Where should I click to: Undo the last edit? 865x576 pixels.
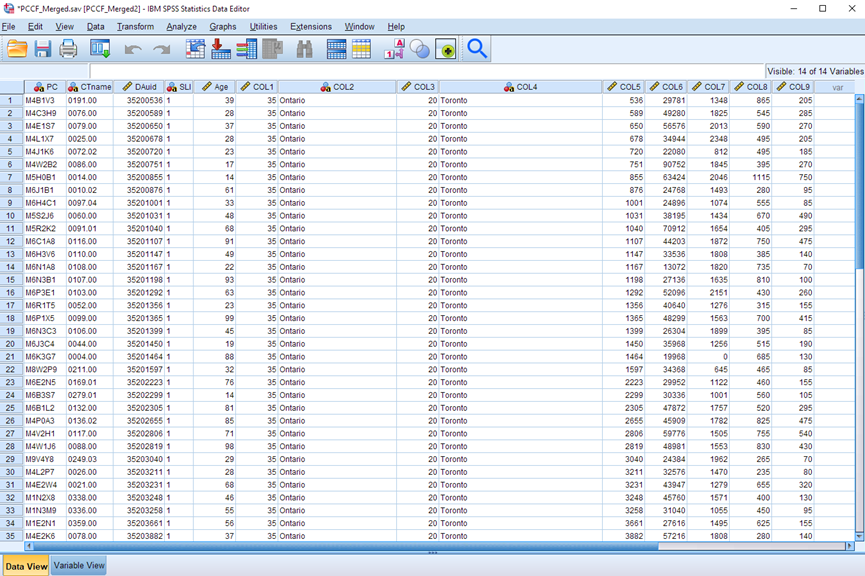coord(131,48)
